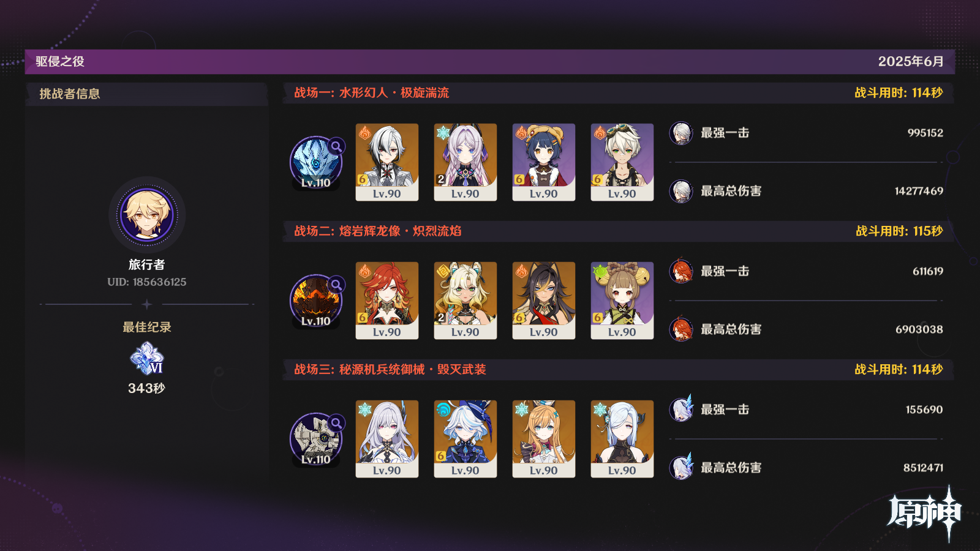Click the Genshin logo in the corner
This screenshot has width=980, height=551.
925,514
